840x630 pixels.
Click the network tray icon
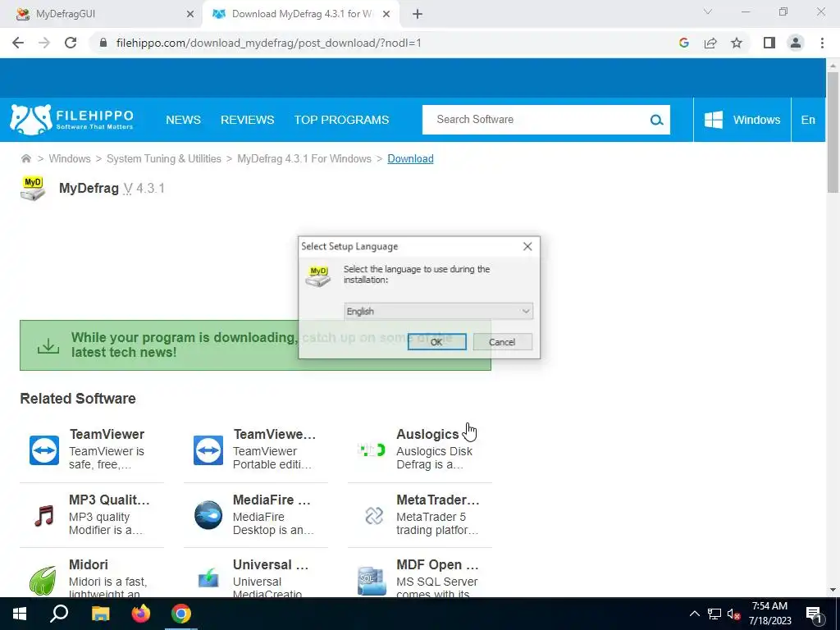click(714, 614)
